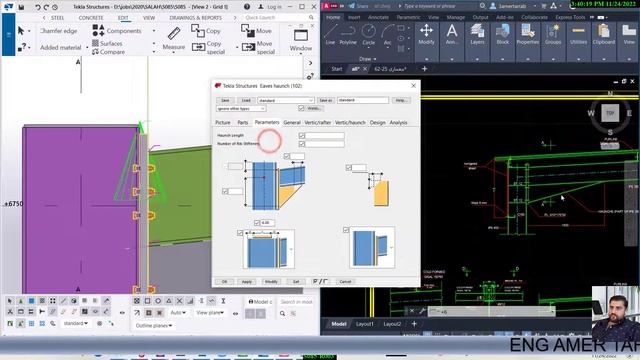Screen dimensions: 640x360
Task: Open the Outline planes dropdown
Action: click(154, 326)
